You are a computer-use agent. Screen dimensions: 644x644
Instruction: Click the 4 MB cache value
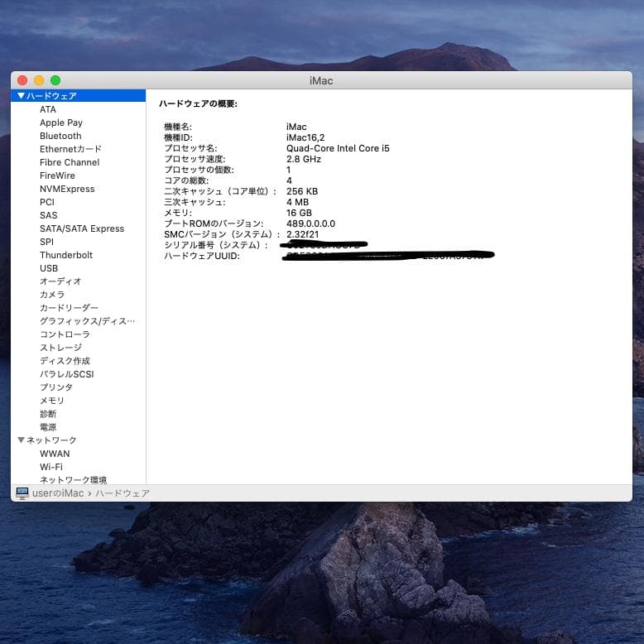coord(297,202)
